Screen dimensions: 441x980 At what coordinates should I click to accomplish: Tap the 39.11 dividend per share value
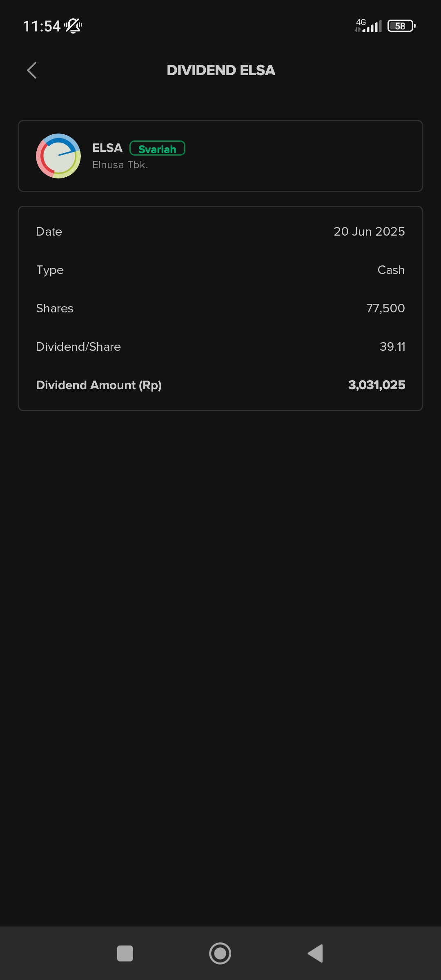click(x=392, y=347)
